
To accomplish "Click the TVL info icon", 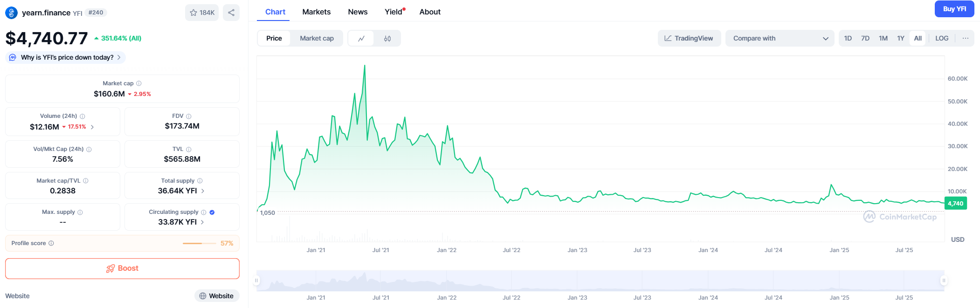I will (189, 149).
